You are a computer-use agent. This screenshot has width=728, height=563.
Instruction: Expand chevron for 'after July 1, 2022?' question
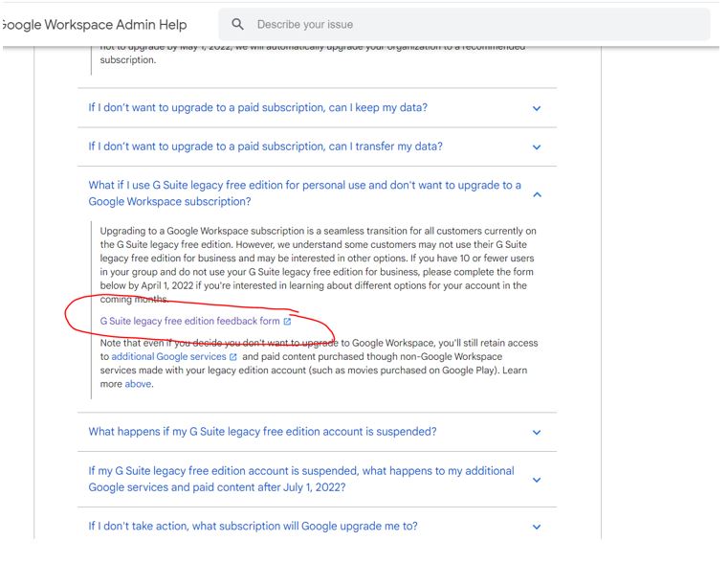point(537,480)
